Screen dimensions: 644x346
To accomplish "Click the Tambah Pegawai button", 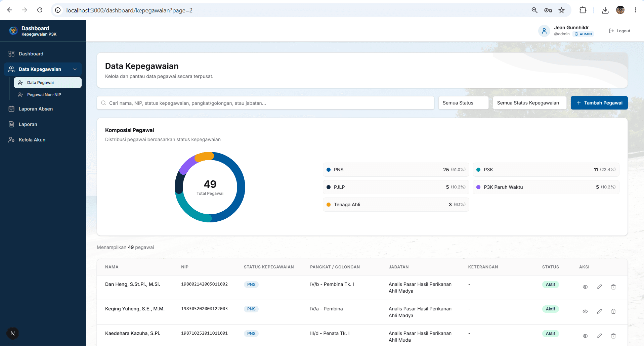I will click(x=599, y=103).
